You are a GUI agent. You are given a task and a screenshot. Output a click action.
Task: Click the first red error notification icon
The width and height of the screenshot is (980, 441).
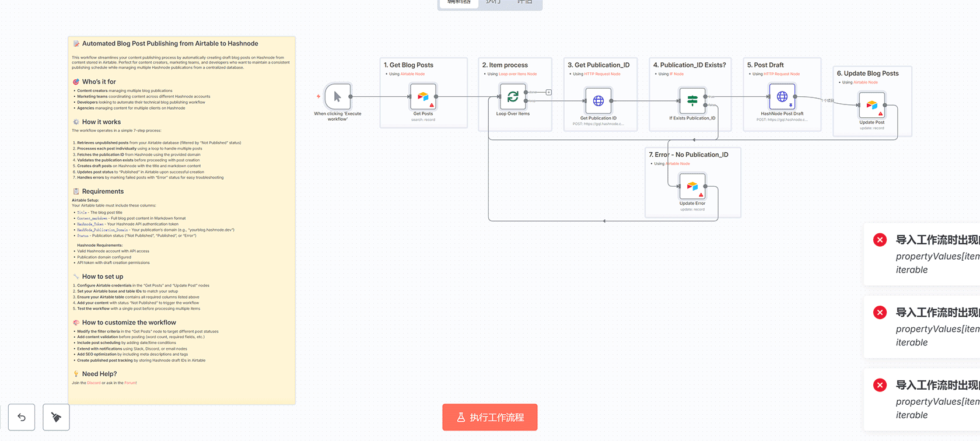880,240
